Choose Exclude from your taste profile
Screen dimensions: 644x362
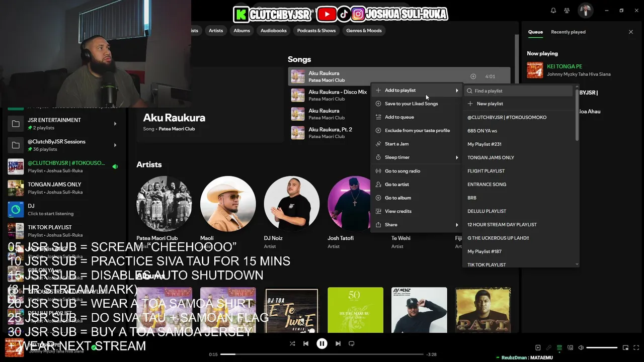(417, 130)
